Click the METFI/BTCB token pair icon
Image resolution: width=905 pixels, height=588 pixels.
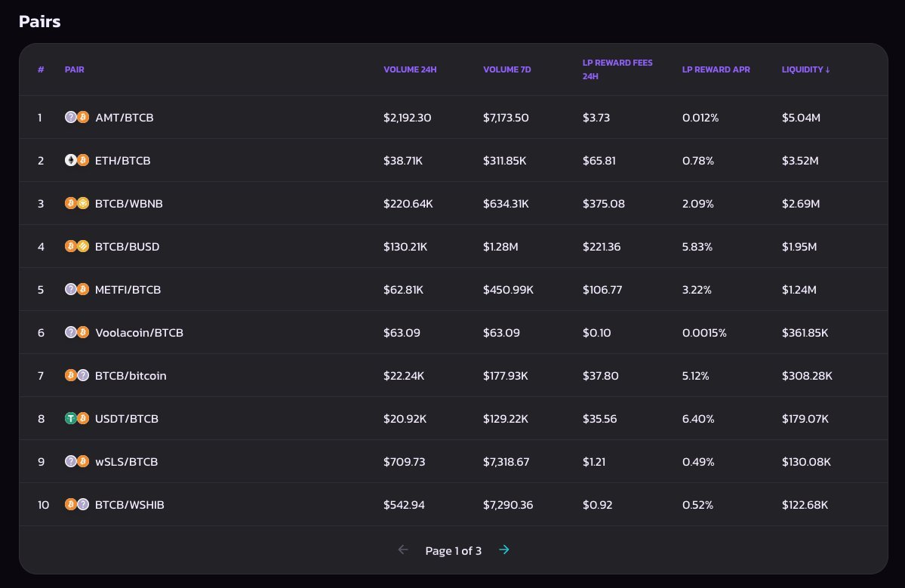tap(77, 289)
